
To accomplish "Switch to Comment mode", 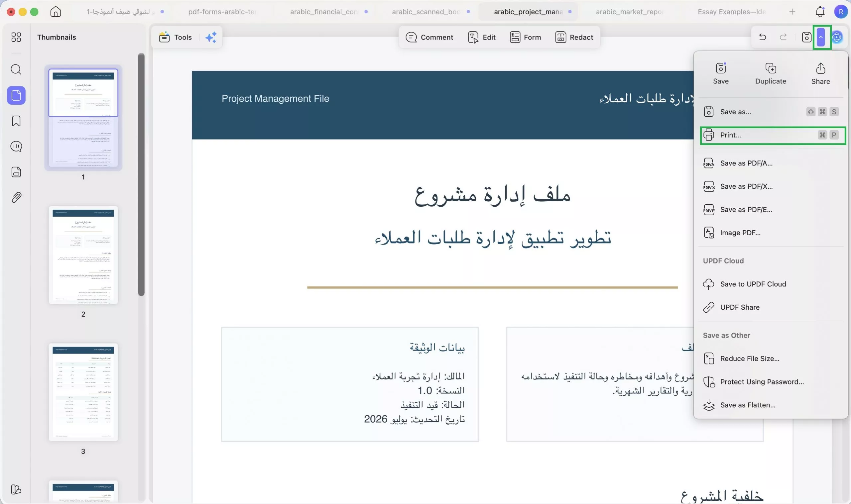I will click(429, 37).
